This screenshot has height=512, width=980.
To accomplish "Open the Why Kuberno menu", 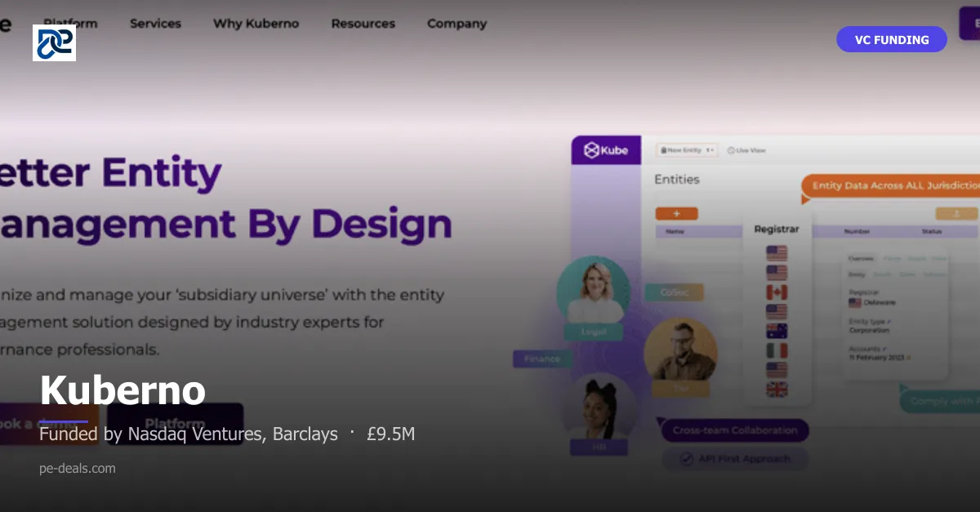I will pyautogui.click(x=256, y=24).
